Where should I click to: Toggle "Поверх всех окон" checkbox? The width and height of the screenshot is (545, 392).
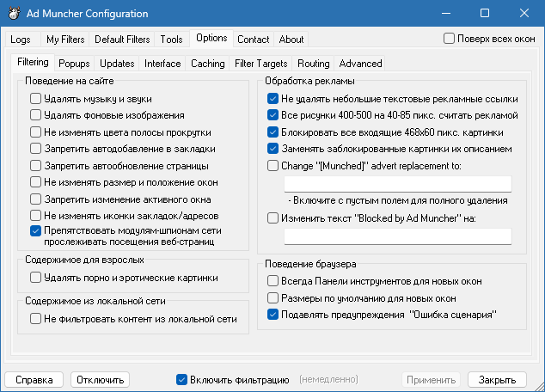449,38
